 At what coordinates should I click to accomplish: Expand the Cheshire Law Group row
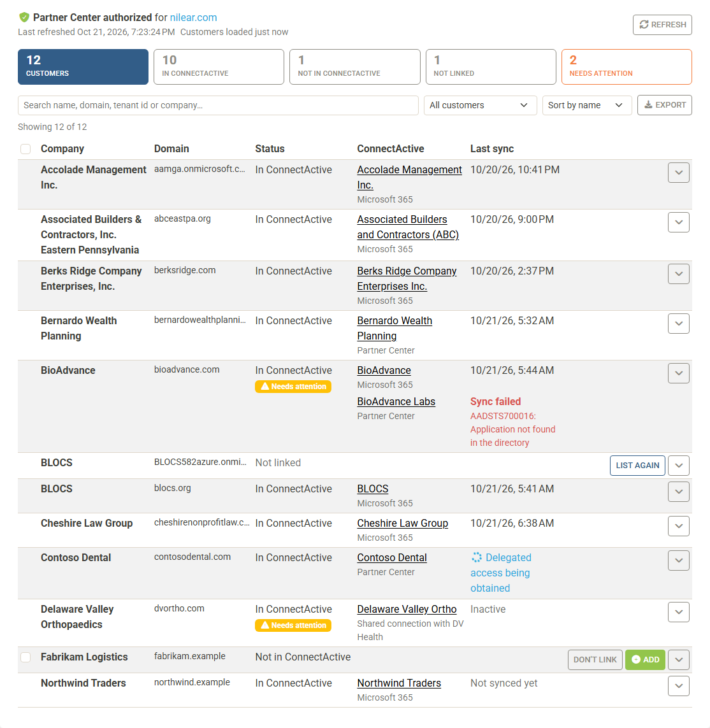tap(678, 526)
